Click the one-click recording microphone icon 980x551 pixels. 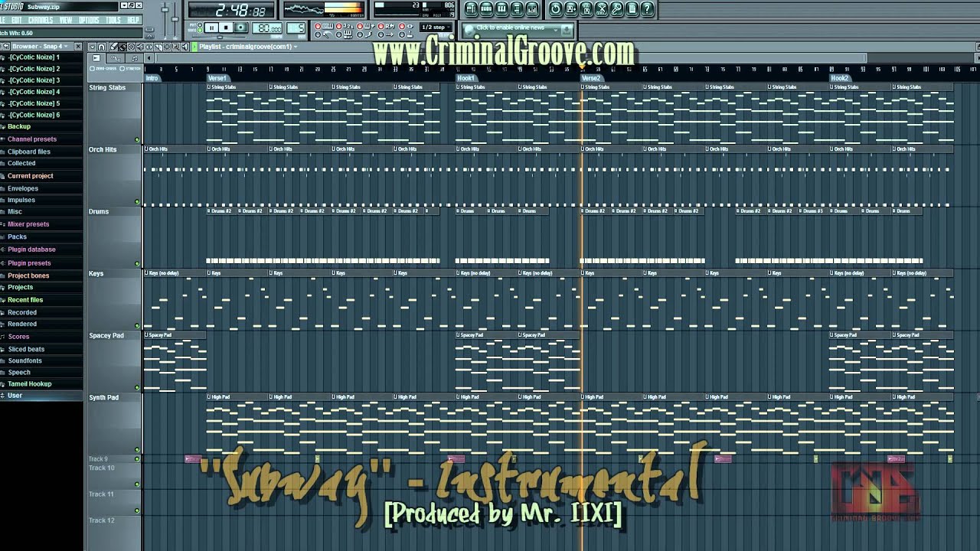616,9
